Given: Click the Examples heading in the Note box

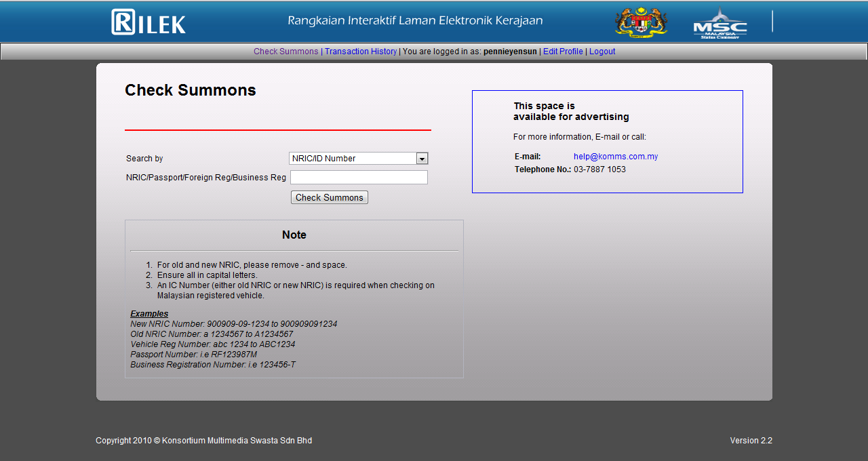Looking at the screenshot, I should tap(149, 314).
